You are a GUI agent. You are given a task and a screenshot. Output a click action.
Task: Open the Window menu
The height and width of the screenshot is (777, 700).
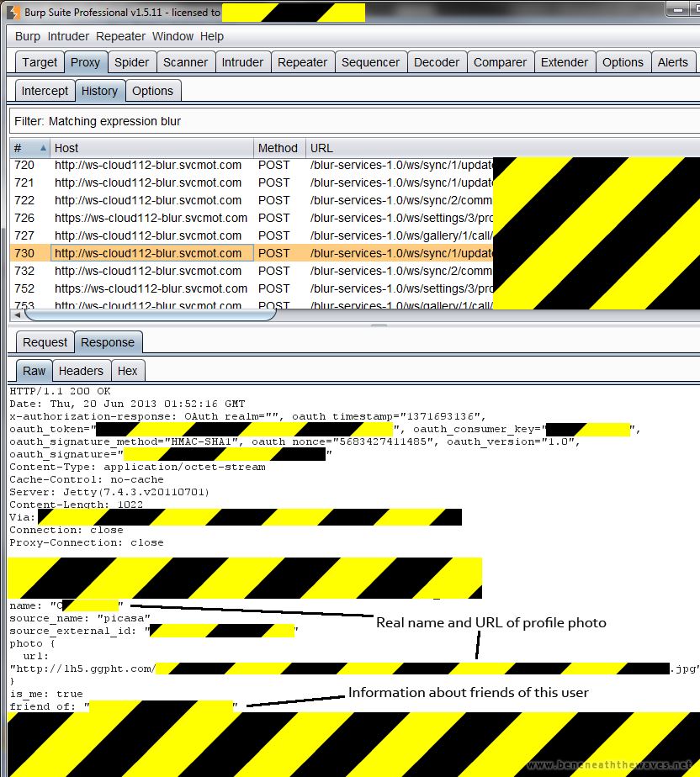(x=172, y=36)
